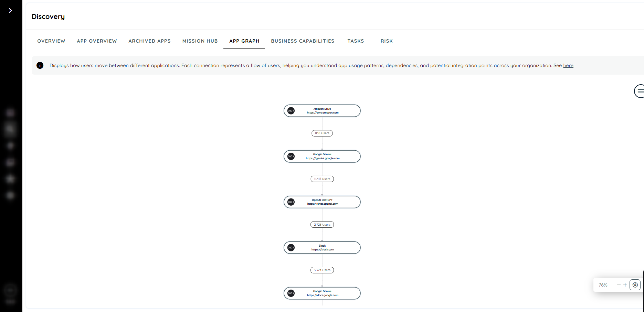The width and height of the screenshot is (644, 312).
Task: Zoom in the graph with plus
Action: click(x=625, y=285)
